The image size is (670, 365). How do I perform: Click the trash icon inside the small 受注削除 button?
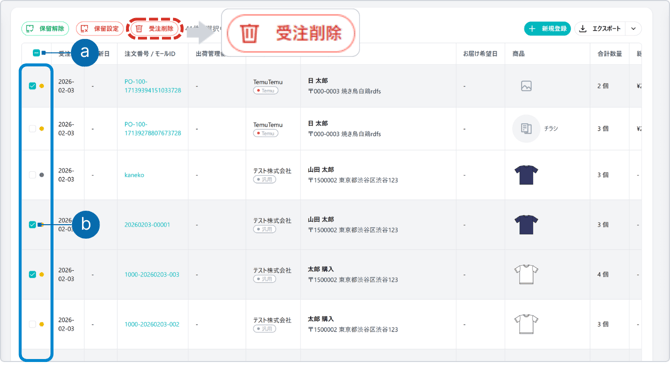(x=139, y=29)
